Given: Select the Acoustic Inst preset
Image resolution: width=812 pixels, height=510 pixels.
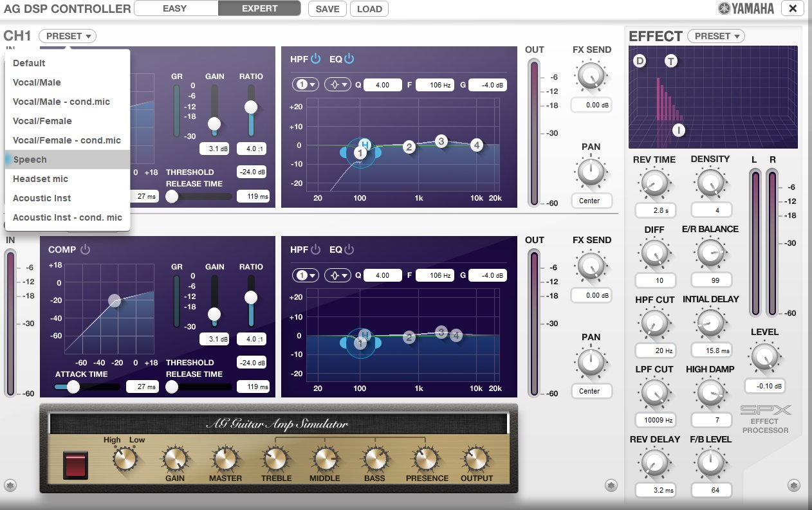Looking at the screenshot, I should (x=68, y=198).
